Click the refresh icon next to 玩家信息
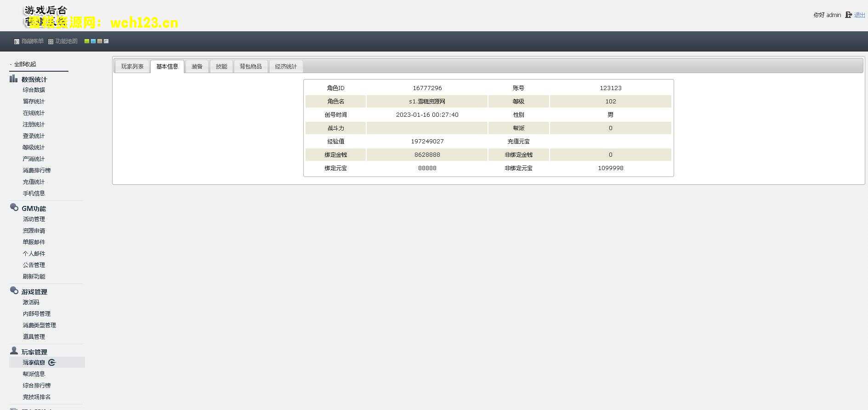 (x=52, y=363)
